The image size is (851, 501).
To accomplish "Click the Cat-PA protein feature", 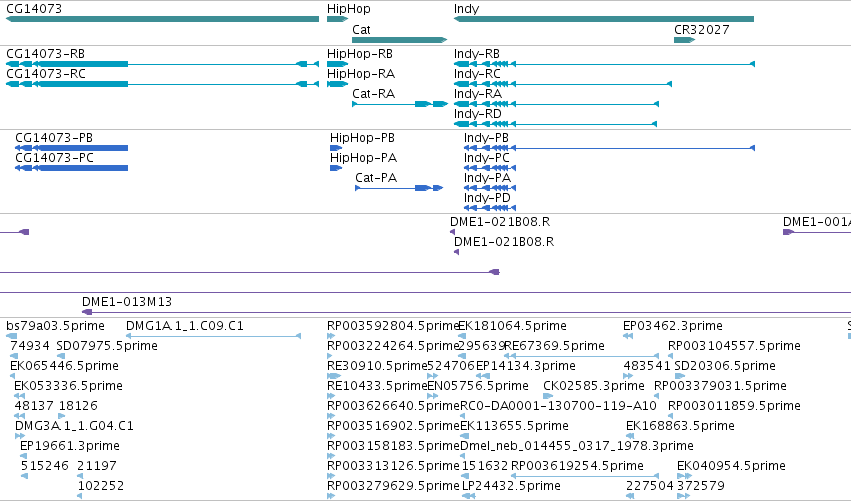I will [x=399, y=188].
